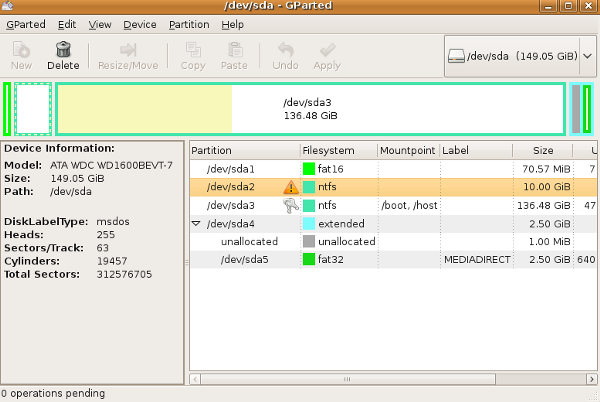This screenshot has height=402, width=600.
Task: Select the /dev/sda4 extended partition row
Action: [393, 223]
